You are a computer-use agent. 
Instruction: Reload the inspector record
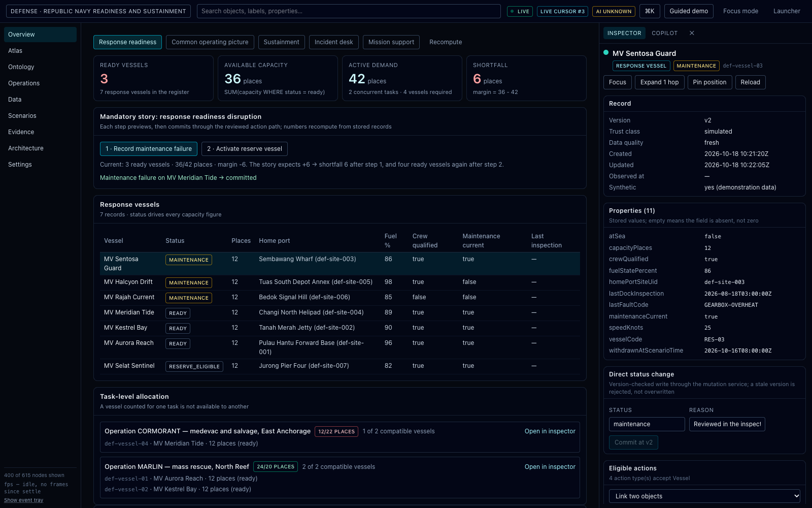coord(750,82)
